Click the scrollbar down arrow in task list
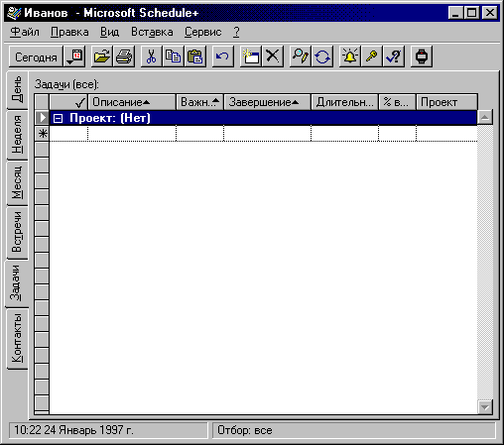This screenshot has height=445, width=504. coord(485,407)
